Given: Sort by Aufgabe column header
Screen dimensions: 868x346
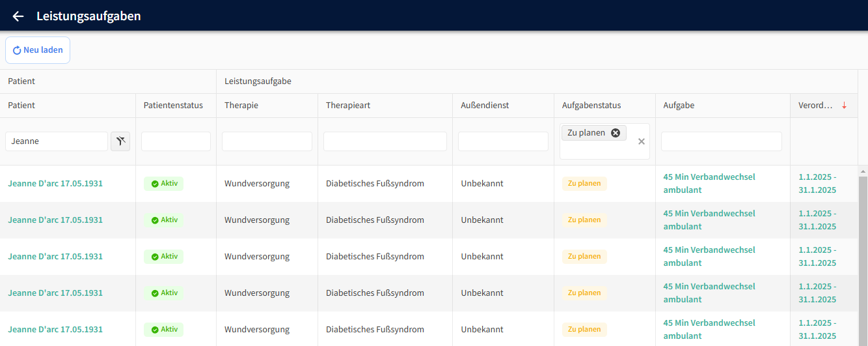Looking at the screenshot, I should click(679, 106).
